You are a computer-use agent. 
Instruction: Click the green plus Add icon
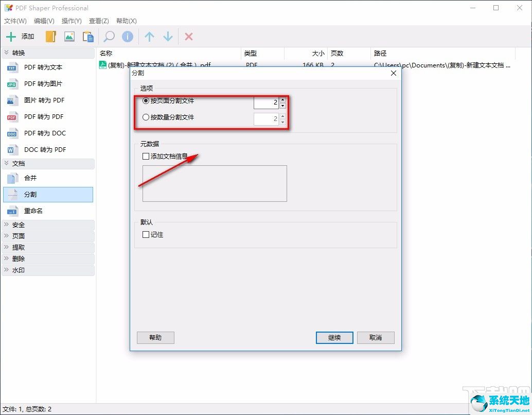(x=11, y=37)
